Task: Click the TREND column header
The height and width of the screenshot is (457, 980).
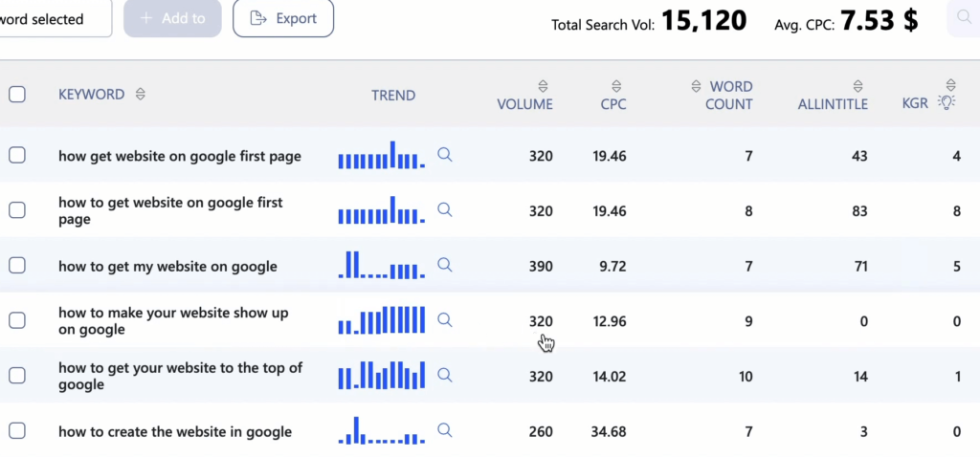Action: [x=393, y=96]
